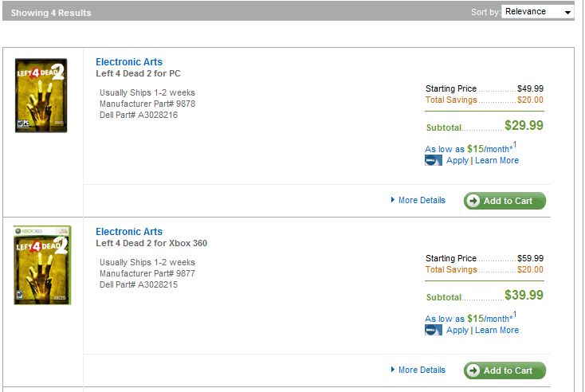The width and height of the screenshot is (585, 392).
Task: Add Left 4 Dead 2 for PC to cart
Action: click(x=505, y=201)
